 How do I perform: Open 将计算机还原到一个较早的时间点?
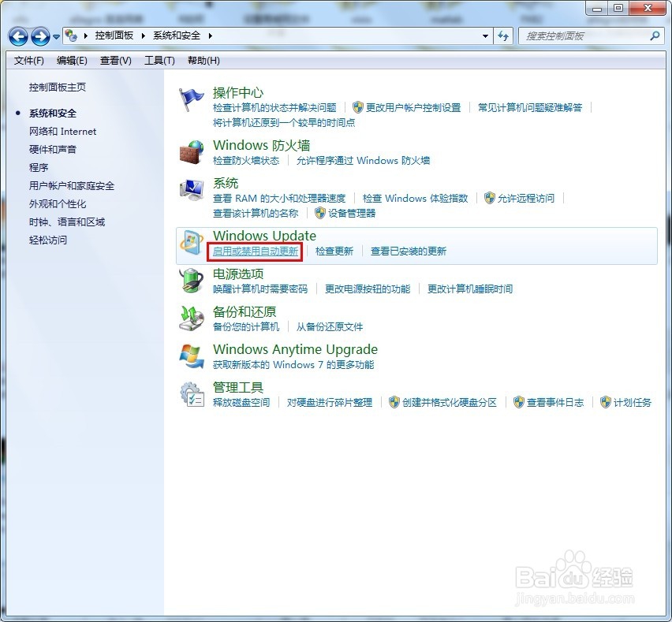(284, 123)
